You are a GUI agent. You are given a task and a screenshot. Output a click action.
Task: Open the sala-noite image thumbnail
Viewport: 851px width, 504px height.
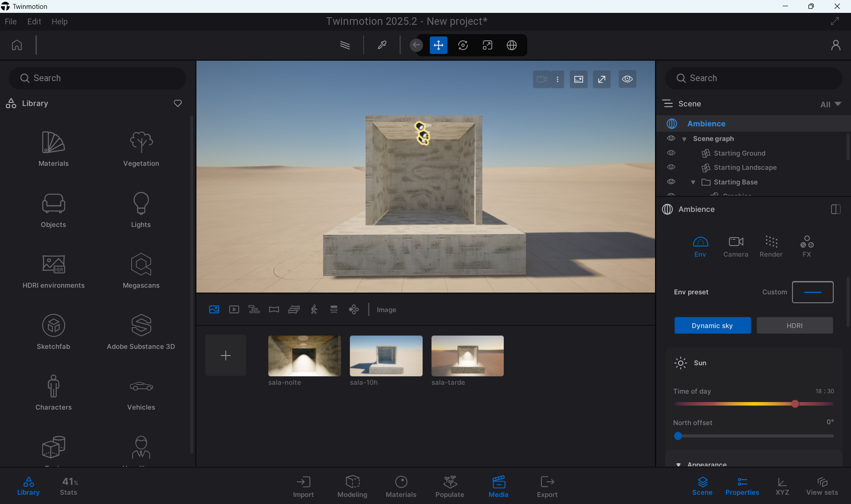coord(304,356)
